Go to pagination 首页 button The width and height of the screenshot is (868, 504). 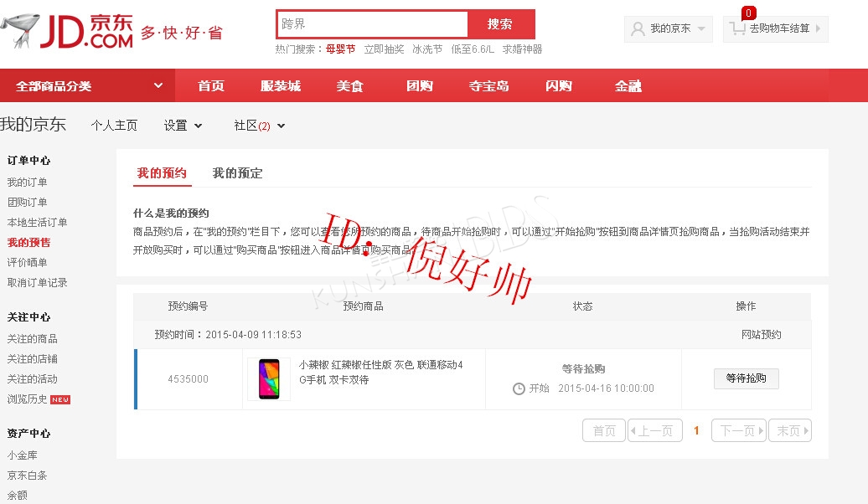point(604,430)
